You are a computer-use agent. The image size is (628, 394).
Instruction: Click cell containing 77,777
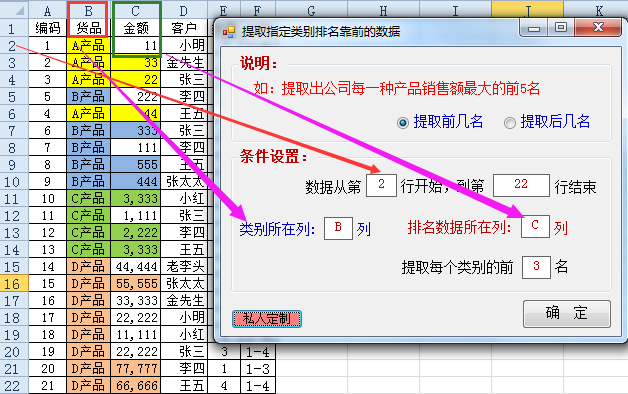(x=136, y=369)
